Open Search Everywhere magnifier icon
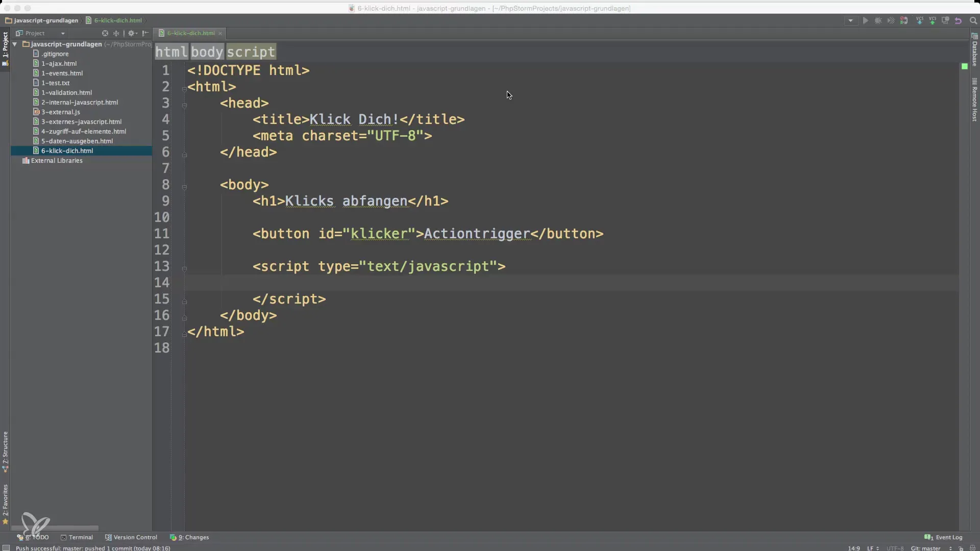This screenshot has width=980, height=551. click(973, 21)
